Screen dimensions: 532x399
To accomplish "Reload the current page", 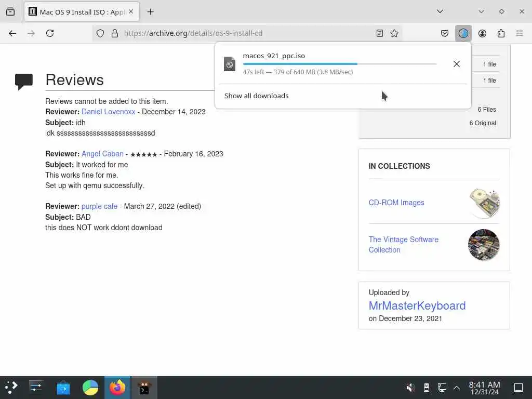I will 50,33.
